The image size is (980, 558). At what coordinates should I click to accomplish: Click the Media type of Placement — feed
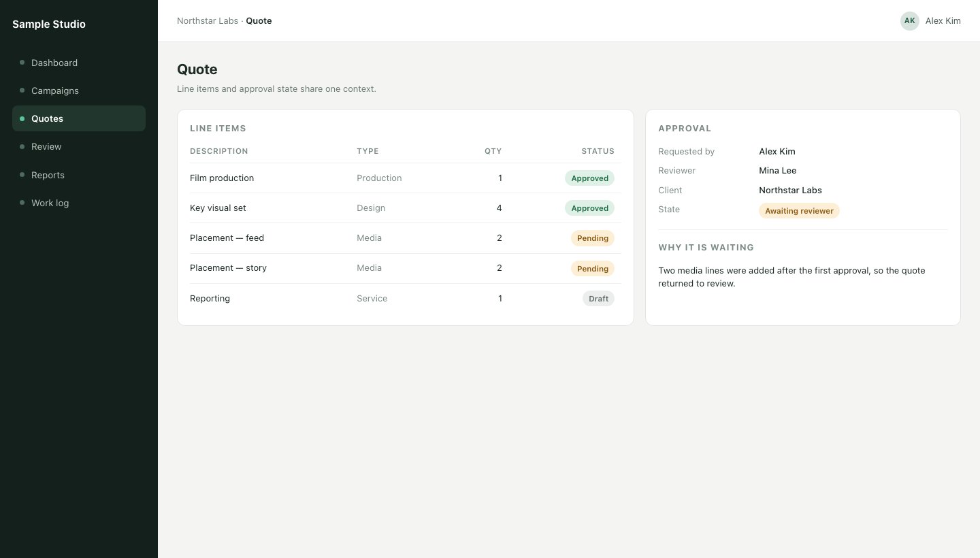pyautogui.click(x=369, y=238)
